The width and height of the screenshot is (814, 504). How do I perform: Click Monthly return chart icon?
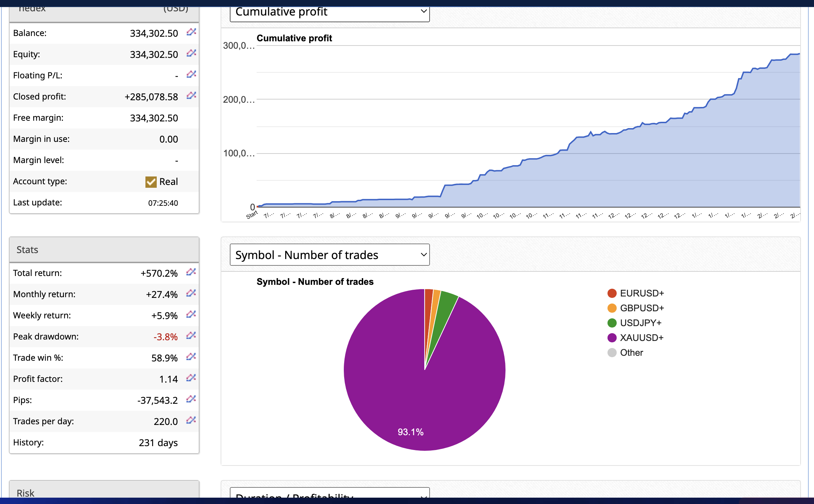click(191, 293)
